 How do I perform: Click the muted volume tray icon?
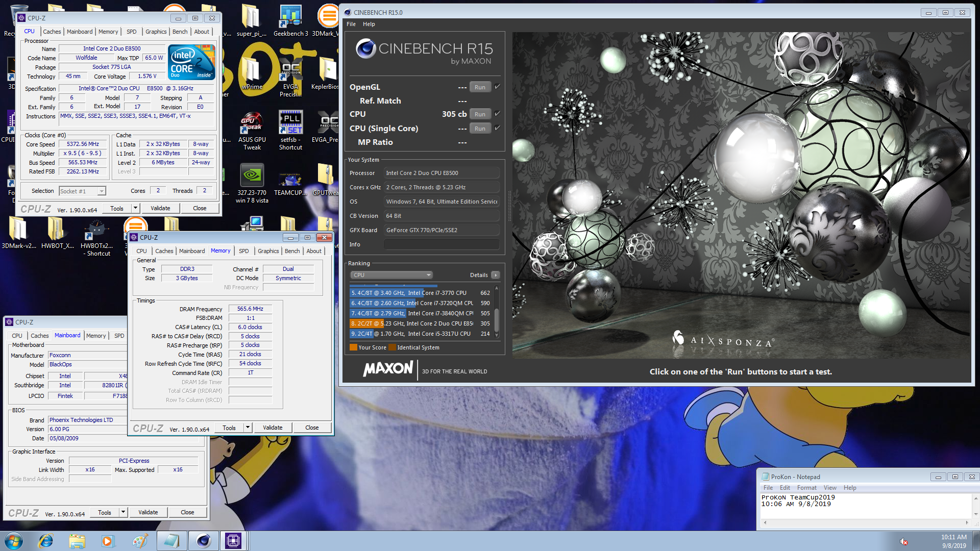903,541
